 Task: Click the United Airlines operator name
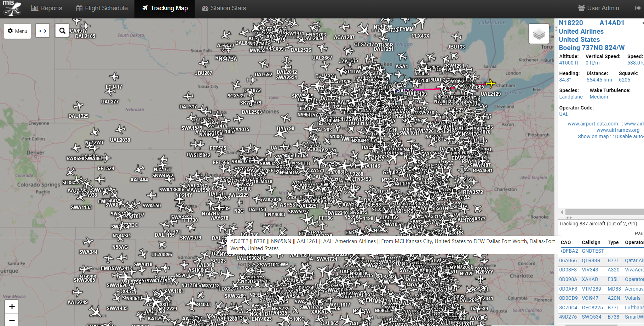tap(581, 31)
